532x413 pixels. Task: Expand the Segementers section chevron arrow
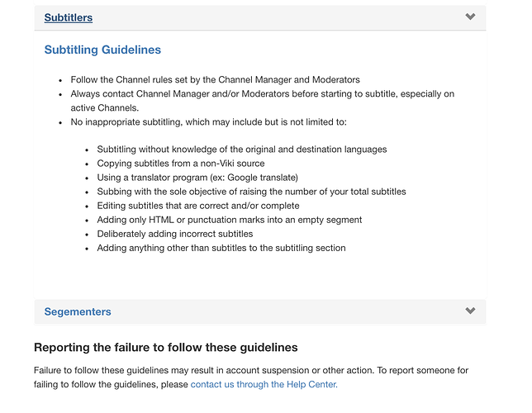[470, 311]
